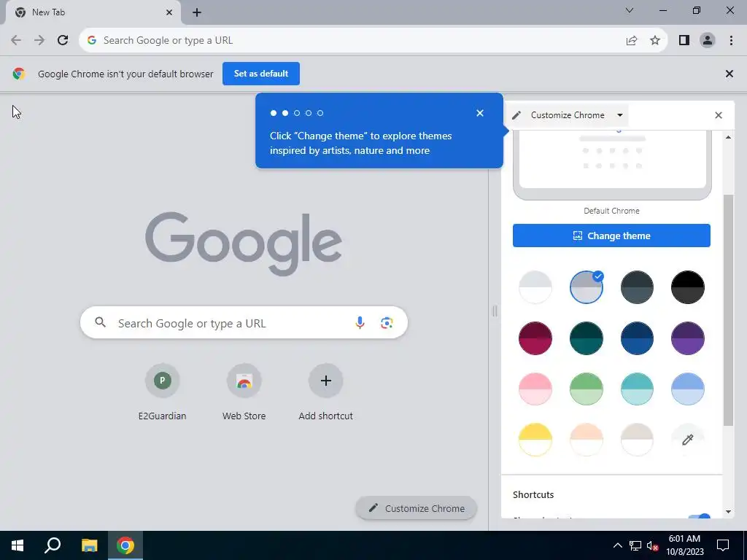This screenshot has height=560, width=747.
Task: Choose the black color swatch
Action: click(x=687, y=287)
